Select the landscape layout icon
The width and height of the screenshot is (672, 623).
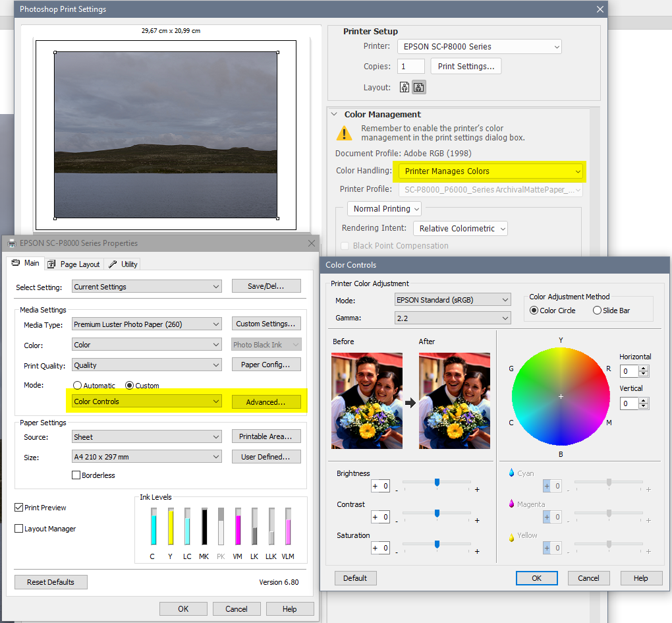418,86
